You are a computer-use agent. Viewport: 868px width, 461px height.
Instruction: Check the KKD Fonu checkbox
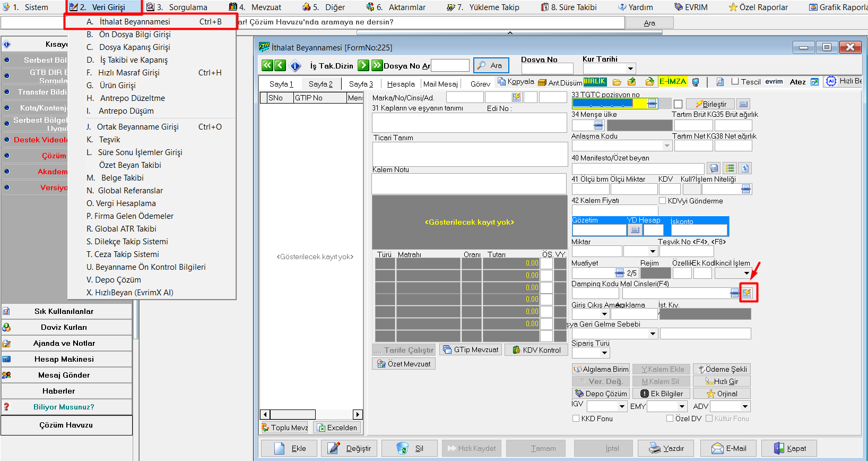576,419
